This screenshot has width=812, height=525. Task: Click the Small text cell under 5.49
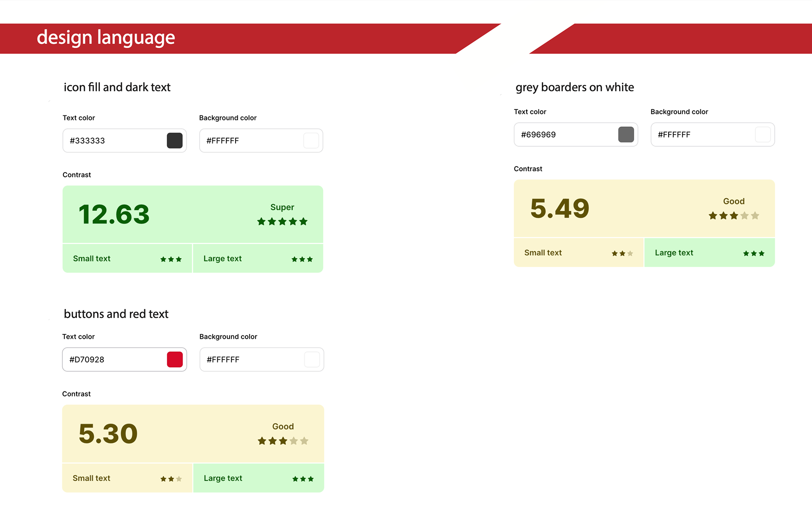578,253
